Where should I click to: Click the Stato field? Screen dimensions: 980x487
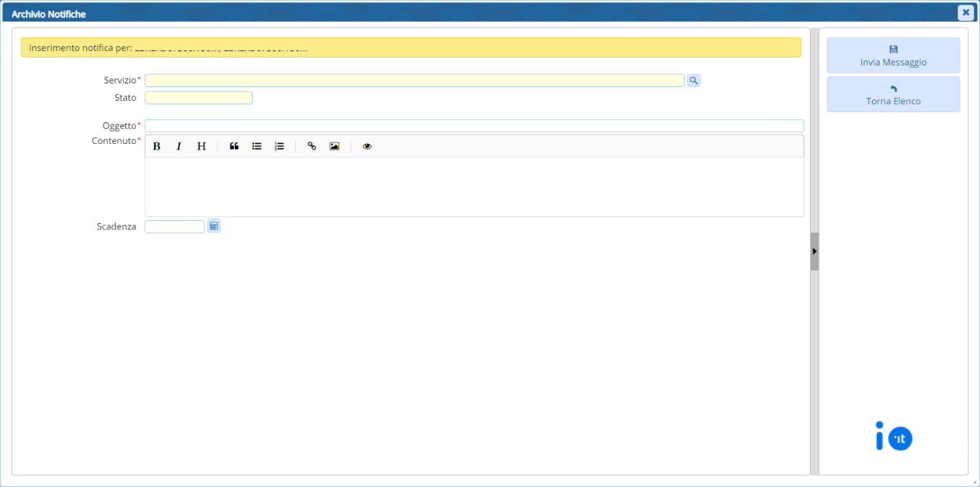tap(199, 98)
